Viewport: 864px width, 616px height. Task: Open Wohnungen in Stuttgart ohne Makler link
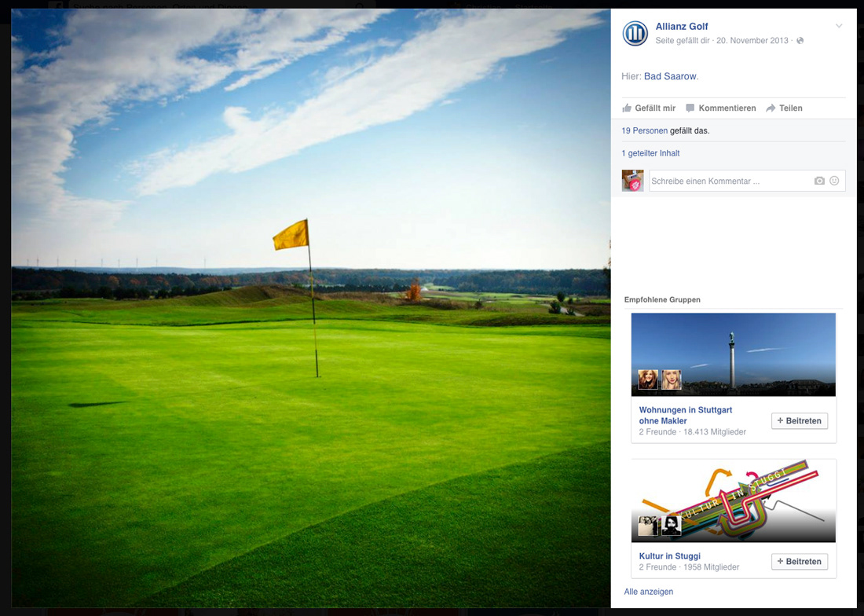[x=686, y=416]
